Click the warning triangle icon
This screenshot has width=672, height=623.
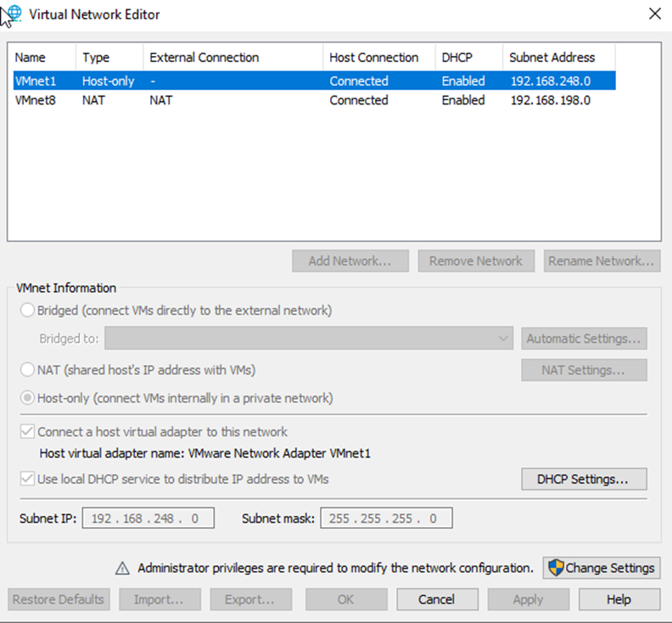[122, 568]
